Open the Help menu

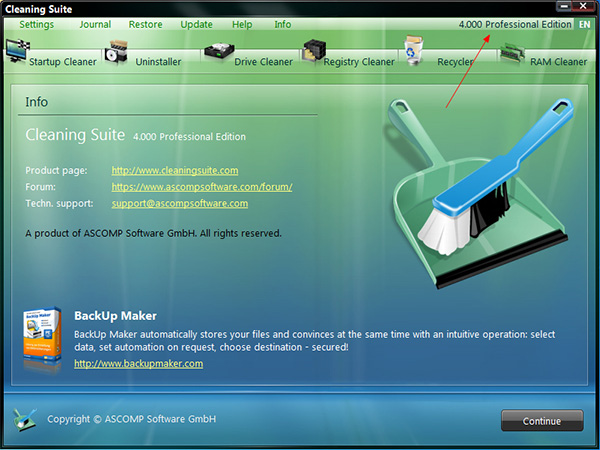pyautogui.click(x=242, y=24)
